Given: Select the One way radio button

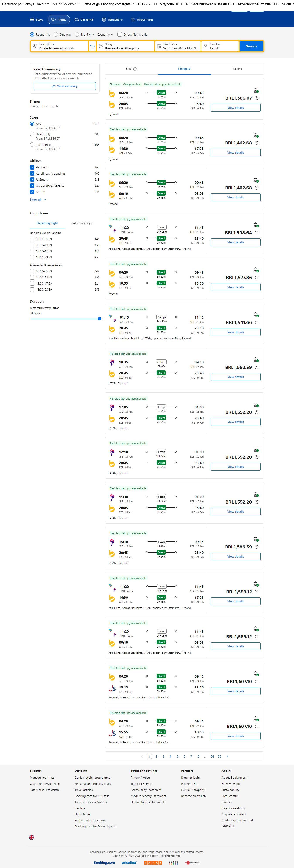Looking at the screenshot, I should pos(56,34).
